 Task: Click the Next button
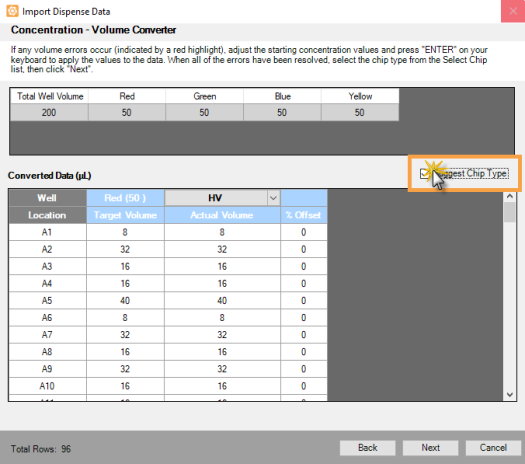coord(430,448)
